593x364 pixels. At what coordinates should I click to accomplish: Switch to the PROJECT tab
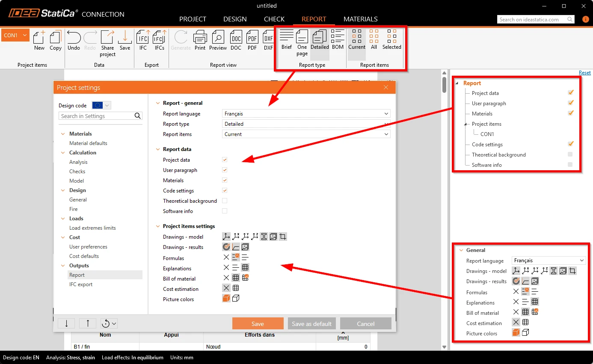coord(193,19)
